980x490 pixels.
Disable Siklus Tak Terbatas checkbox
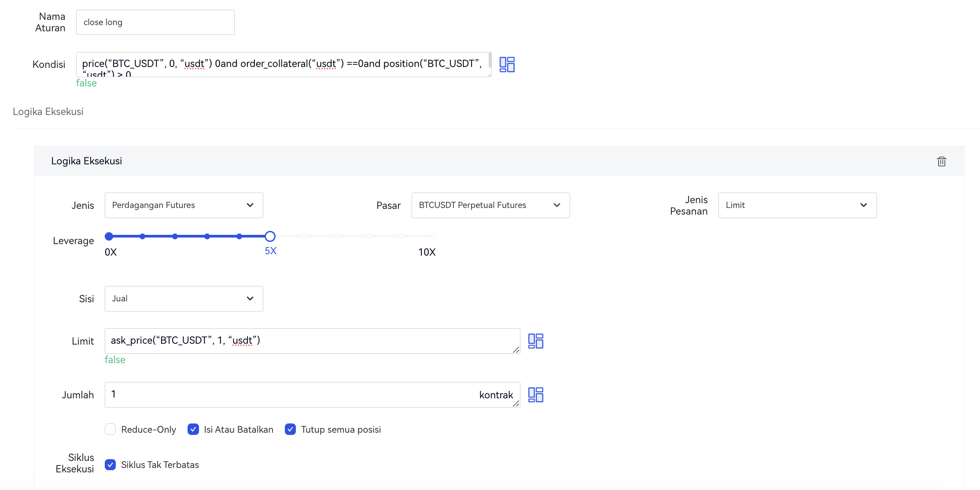[x=111, y=464]
